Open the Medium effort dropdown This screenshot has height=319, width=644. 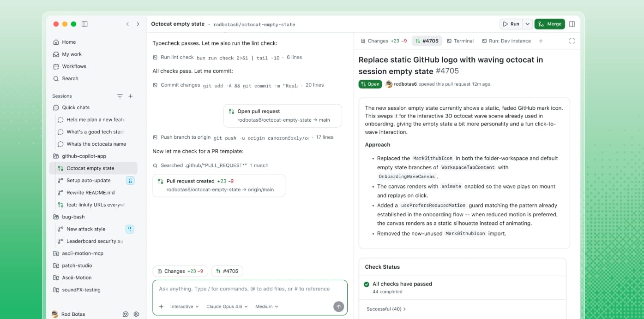point(267,307)
